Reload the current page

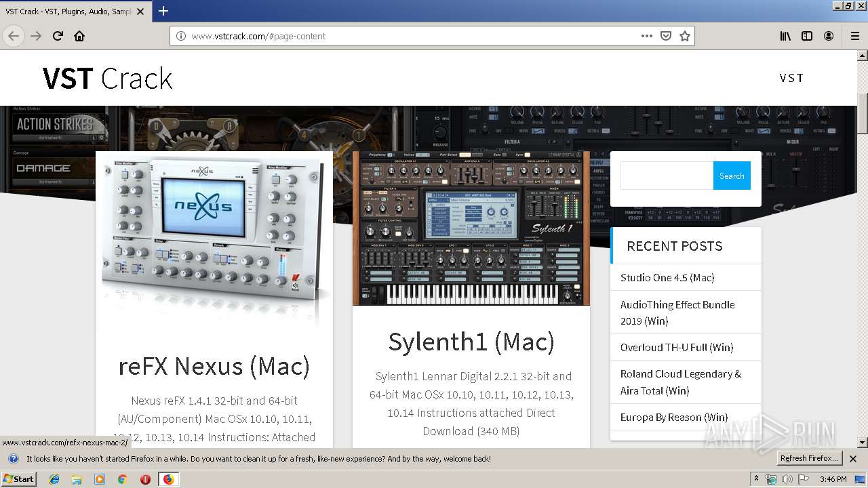coord(58,36)
